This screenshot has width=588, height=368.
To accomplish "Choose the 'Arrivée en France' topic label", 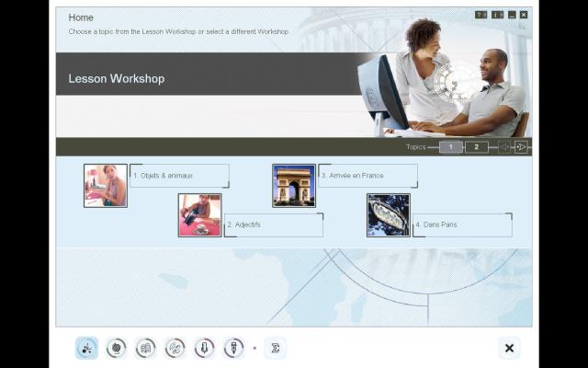I will 367,176.
